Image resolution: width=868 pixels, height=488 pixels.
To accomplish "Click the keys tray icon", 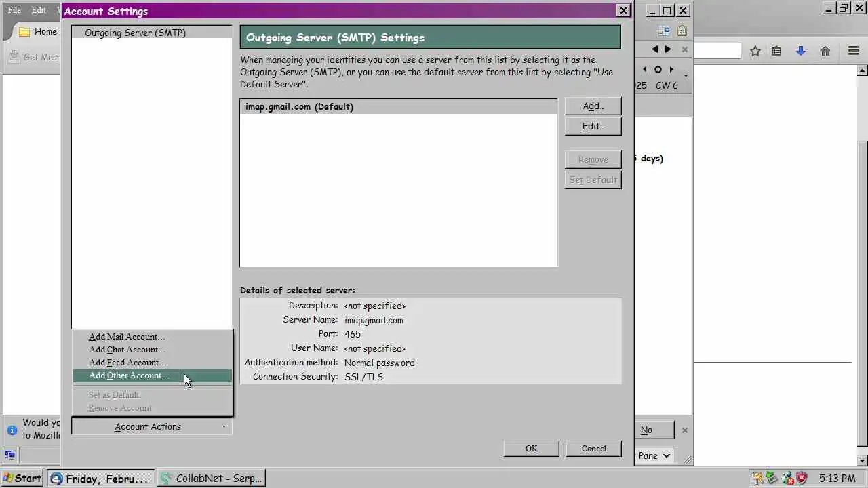I will pos(757,479).
